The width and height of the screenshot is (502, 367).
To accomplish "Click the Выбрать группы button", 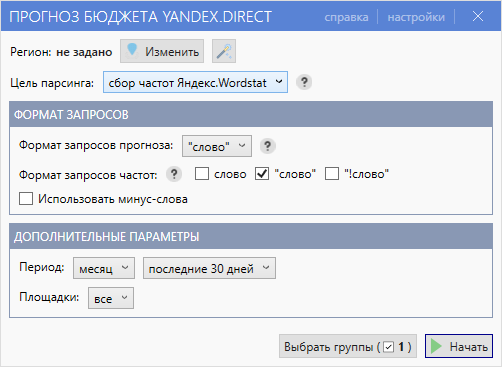I will click(348, 346).
